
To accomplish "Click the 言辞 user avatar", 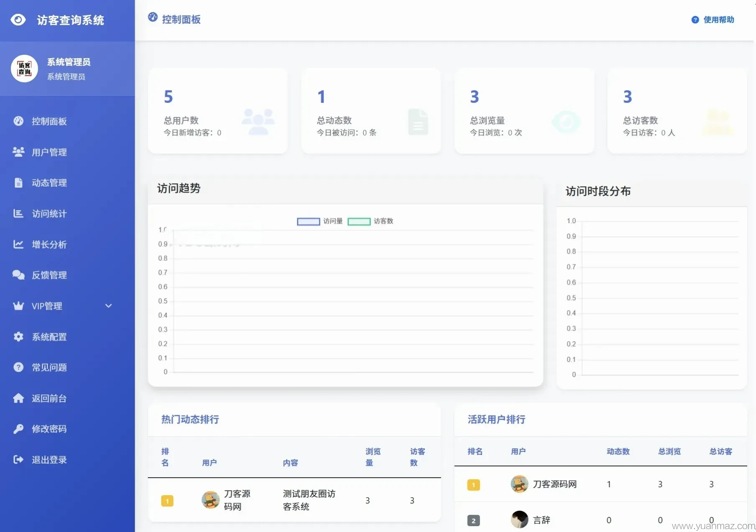I will point(519,519).
